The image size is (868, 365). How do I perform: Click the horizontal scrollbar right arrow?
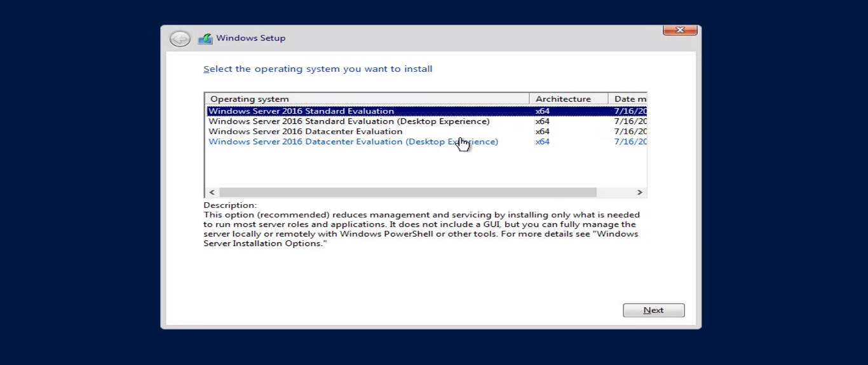point(640,192)
